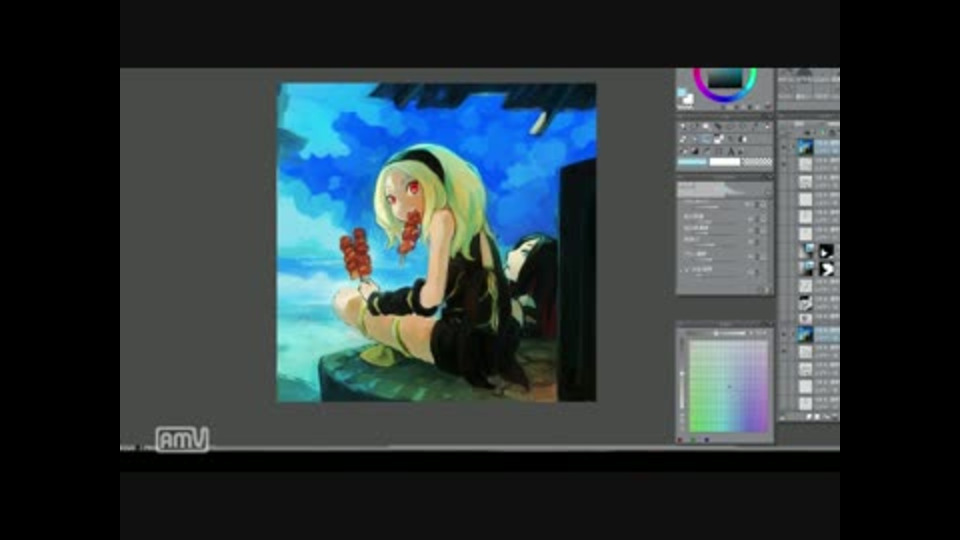Image resolution: width=960 pixels, height=540 pixels.
Task: Select the highlighted active brush tool icon
Action: click(704, 139)
